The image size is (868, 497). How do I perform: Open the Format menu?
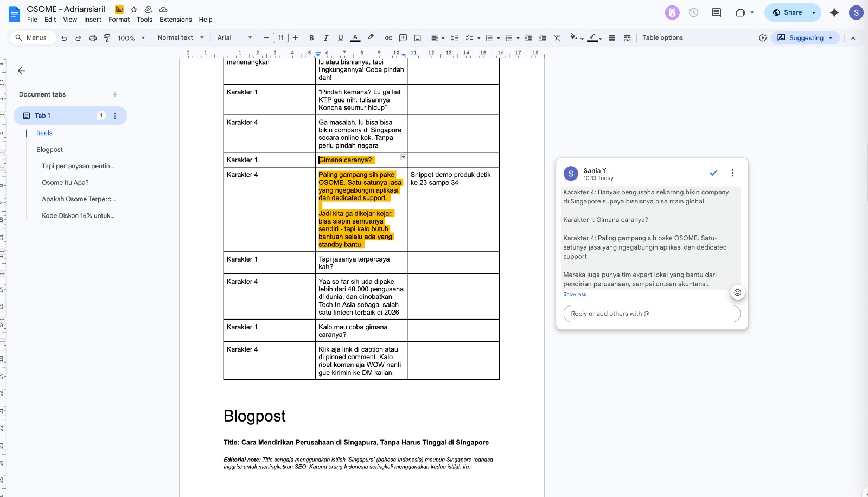(x=119, y=20)
